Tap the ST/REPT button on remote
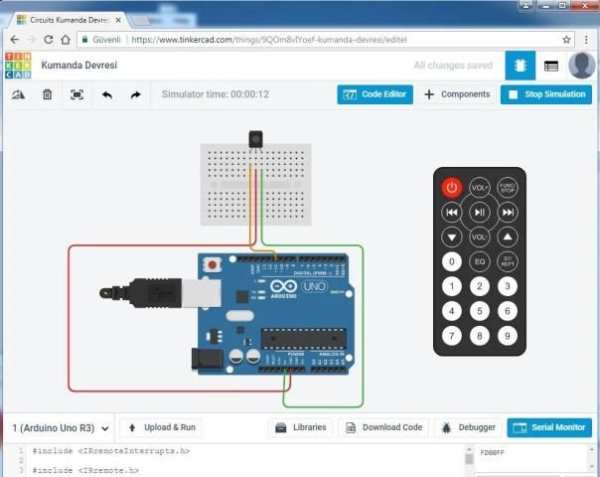Viewport: 600px width, 477px height. coord(507,262)
